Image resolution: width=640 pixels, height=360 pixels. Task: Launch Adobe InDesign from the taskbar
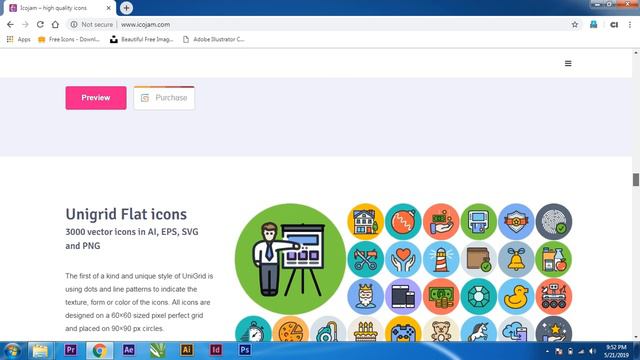tap(216, 350)
